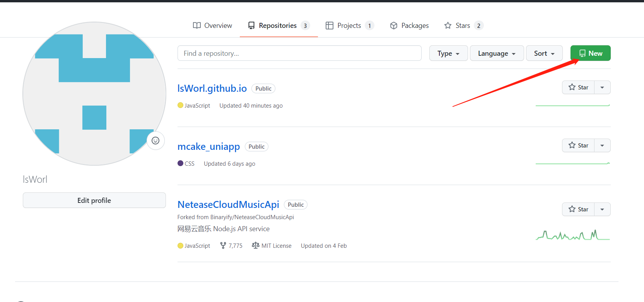Click 'Updated on 4 Feb' text
The width and height of the screenshot is (644, 302).
(x=324, y=246)
